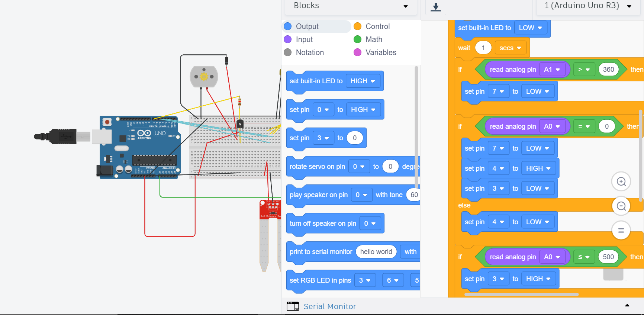Click the Arduino reset button
Viewport: 644px width, 315px height.
(107, 122)
